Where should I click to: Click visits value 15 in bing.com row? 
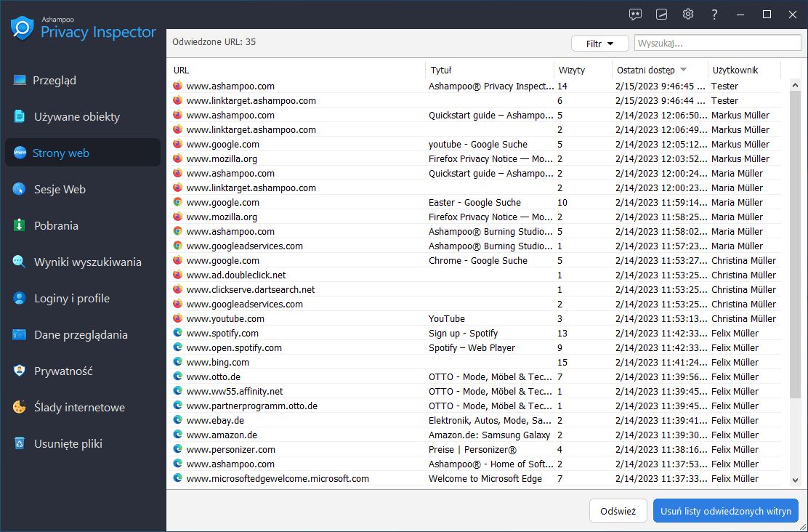(562, 362)
